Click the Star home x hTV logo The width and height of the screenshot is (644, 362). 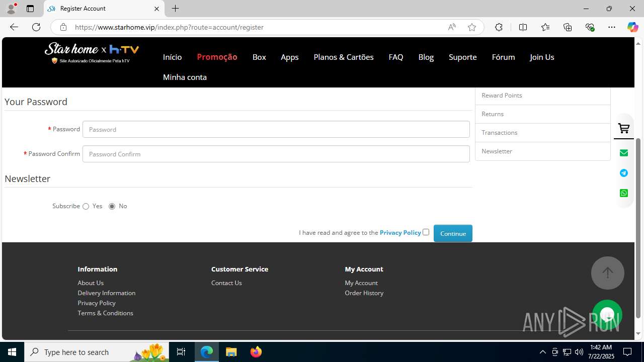pyautogui.click(x=92, y=53)
